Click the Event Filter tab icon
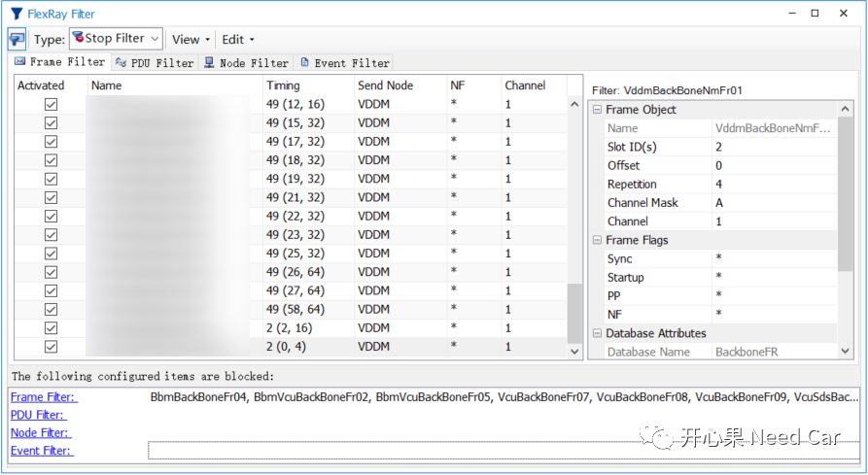The height and width of the screenshot is (475, 868). pyautogui.click(x=304, y=62)
